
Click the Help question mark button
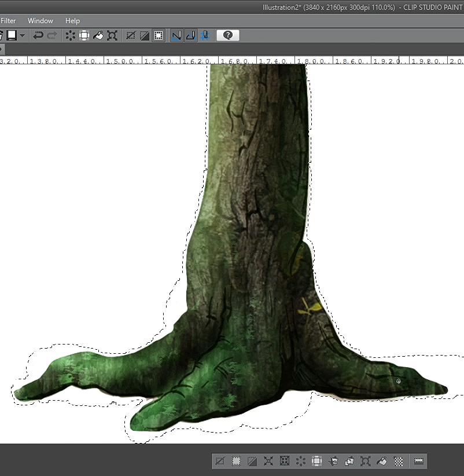(x=227, y=35)
